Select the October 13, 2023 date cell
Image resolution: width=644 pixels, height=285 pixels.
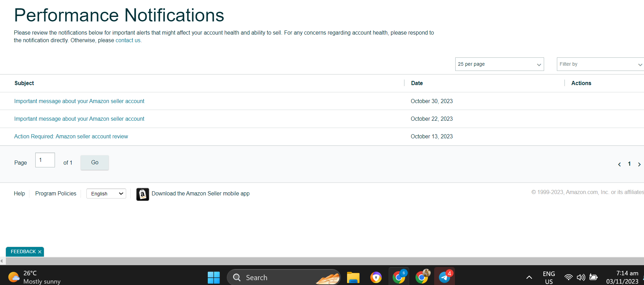pos(432,136)
